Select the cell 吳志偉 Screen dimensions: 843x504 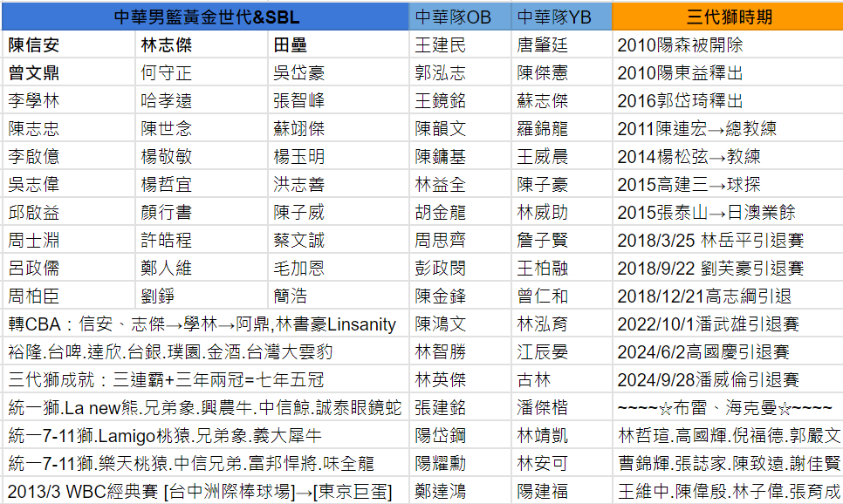point(69,184)
